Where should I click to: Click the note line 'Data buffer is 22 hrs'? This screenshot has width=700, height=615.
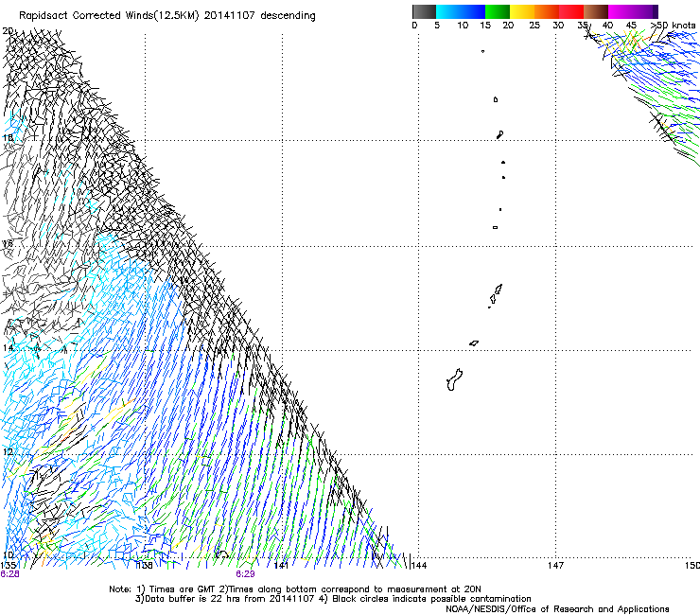pyautogui.click(x=192, y=599)
